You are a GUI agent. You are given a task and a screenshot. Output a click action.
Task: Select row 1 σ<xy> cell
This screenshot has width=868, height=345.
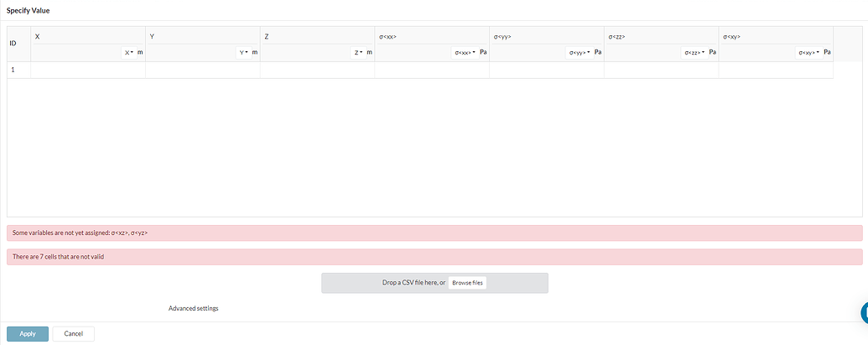(776, 71)
